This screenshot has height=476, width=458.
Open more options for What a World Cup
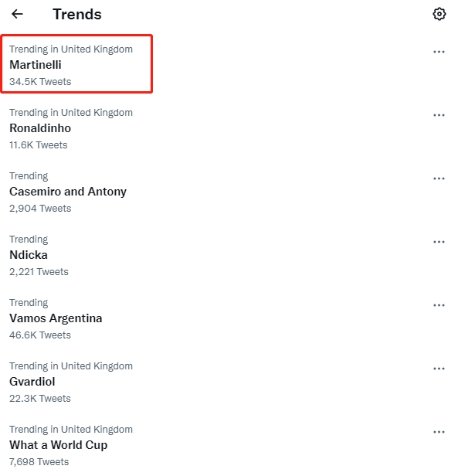(439, 432)
